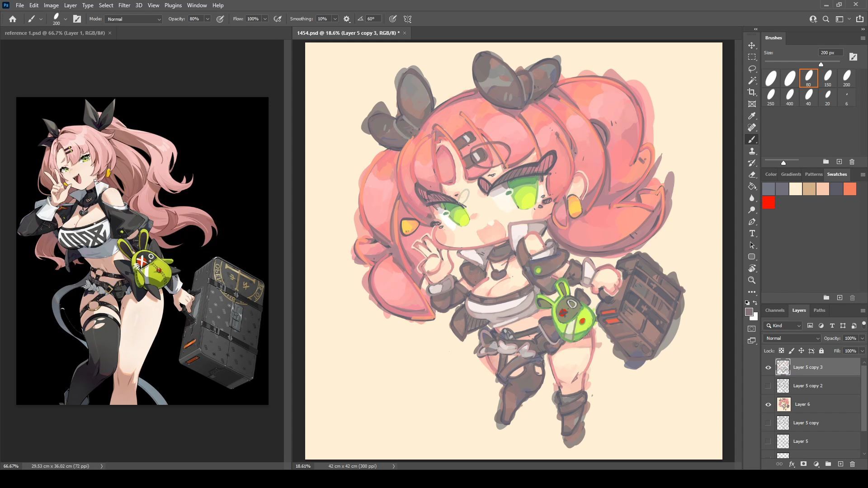Open the Filter menu
The image size is (868, 488).
(x=124, y=5)
